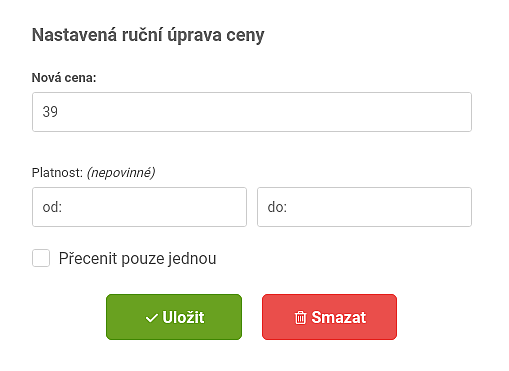Viewport: 509px width, 371px height.
Task: Select the 'od:' placeholder text
Action: pos(52,207)
